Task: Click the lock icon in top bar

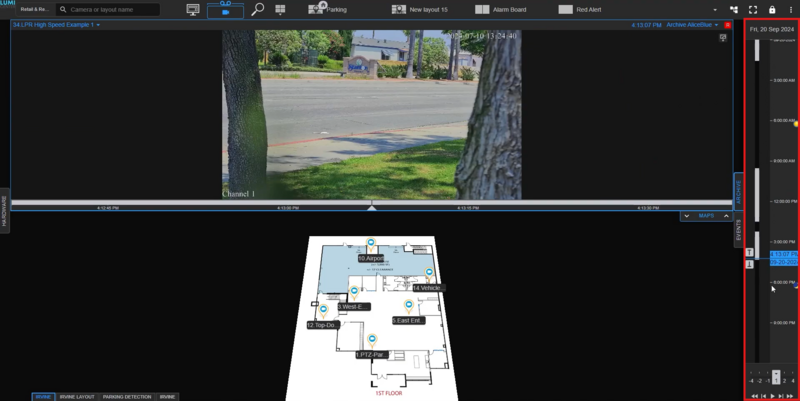Action: click(x=772, y=9)
